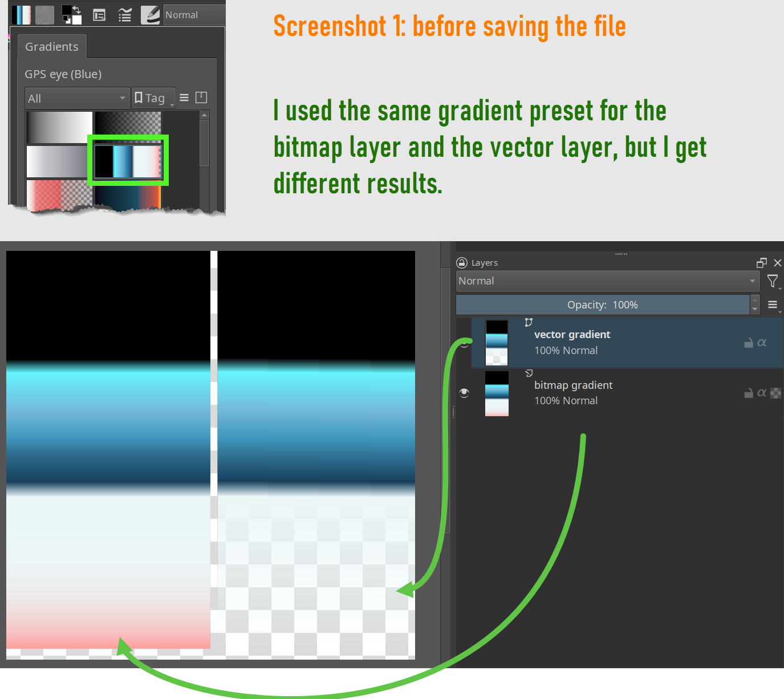
Task: Click the paint layer type icon
Action: tap(529, 373)
